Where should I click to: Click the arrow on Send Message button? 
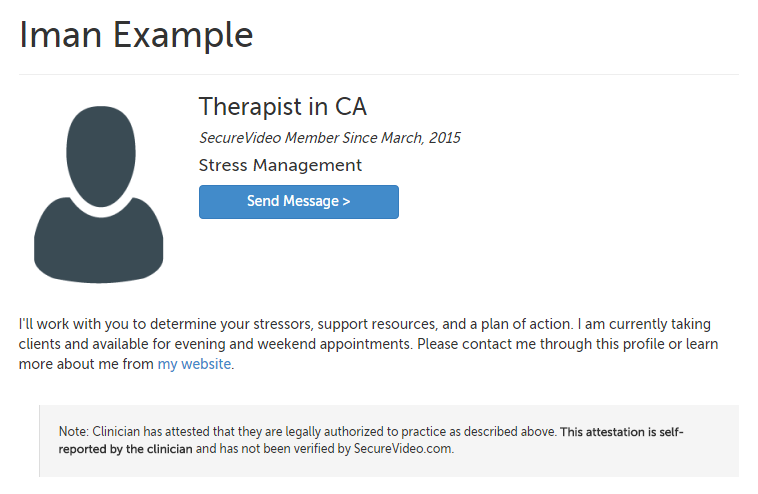(346, 202)
